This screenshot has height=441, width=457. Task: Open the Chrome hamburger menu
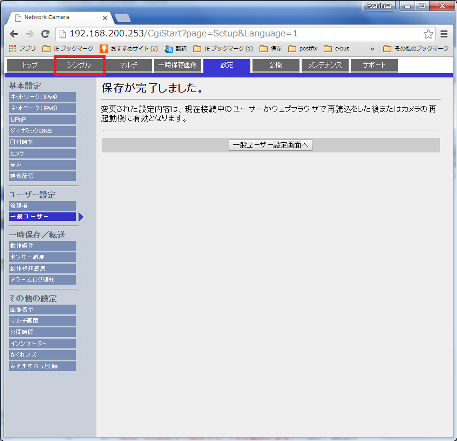pyautogui.click(x=444, y=34)
